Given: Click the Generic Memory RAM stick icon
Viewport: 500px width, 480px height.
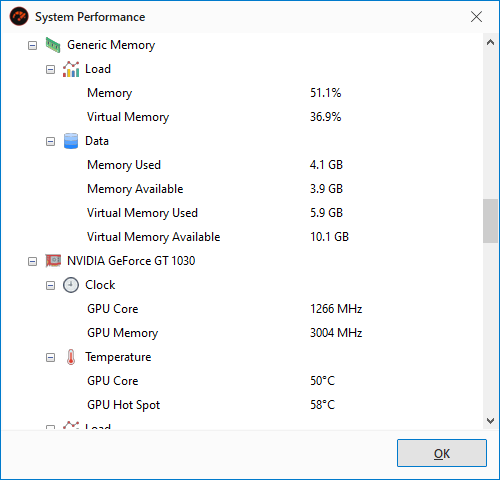Looking at the screenshot, I should coord(53,45).
